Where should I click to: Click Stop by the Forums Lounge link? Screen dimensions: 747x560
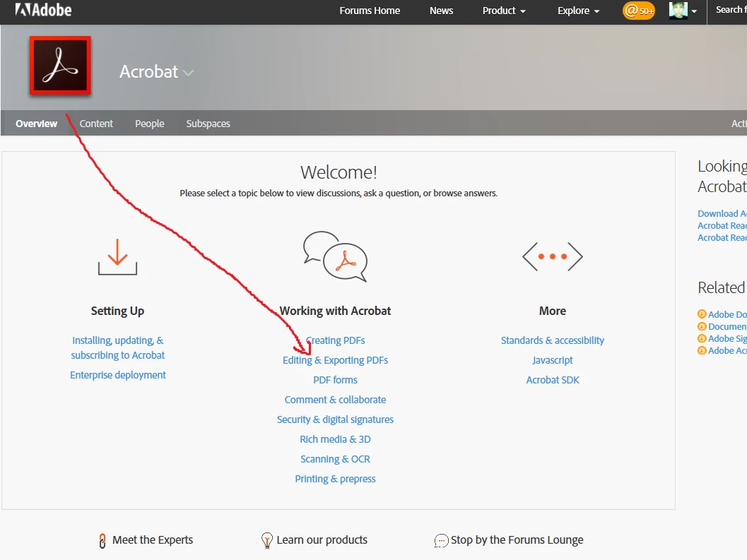pos(517,540)
